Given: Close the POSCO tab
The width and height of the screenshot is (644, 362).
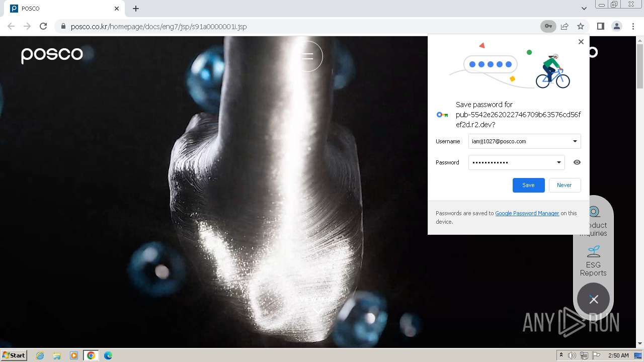Looking at the screenshot, I should tap(117, 9).
